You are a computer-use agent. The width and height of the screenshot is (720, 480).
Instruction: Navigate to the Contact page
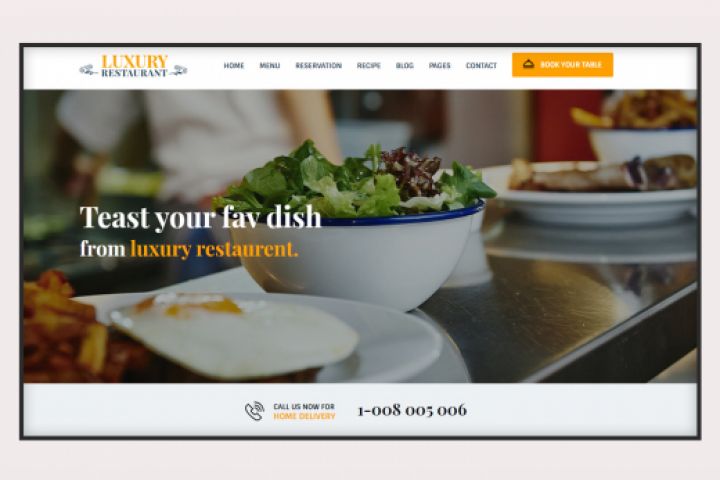481,66
